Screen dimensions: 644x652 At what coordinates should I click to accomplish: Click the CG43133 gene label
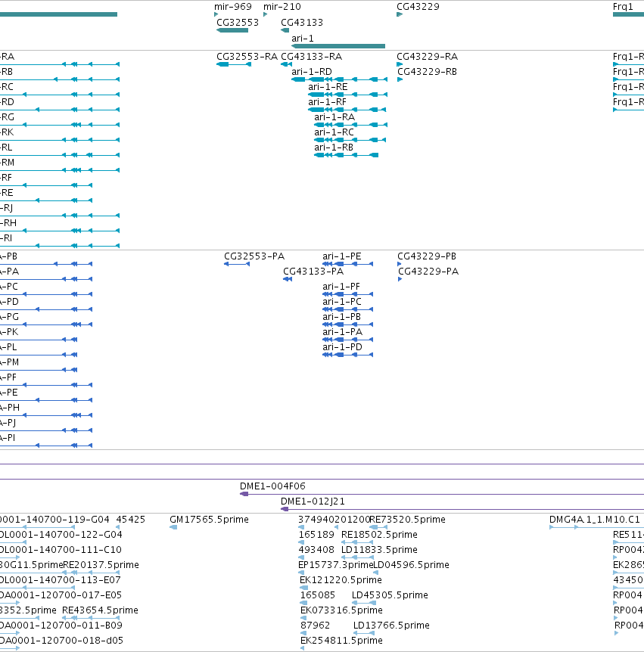[302, 23]
